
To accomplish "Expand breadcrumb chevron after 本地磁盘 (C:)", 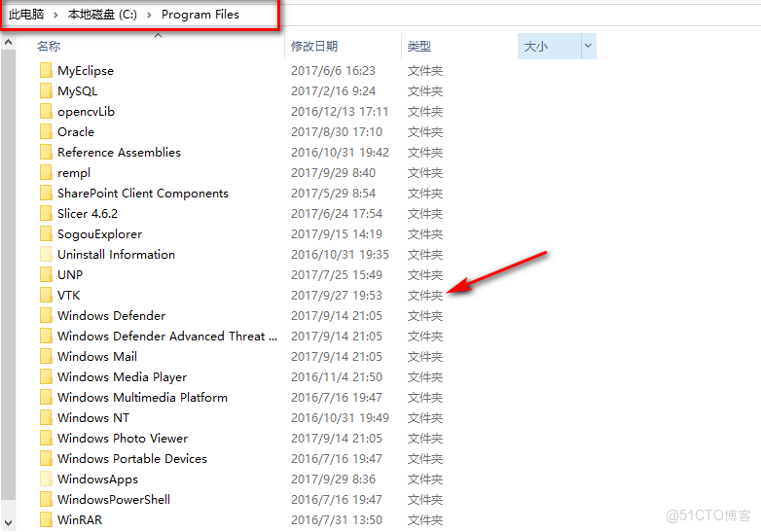I will [149, 15].
